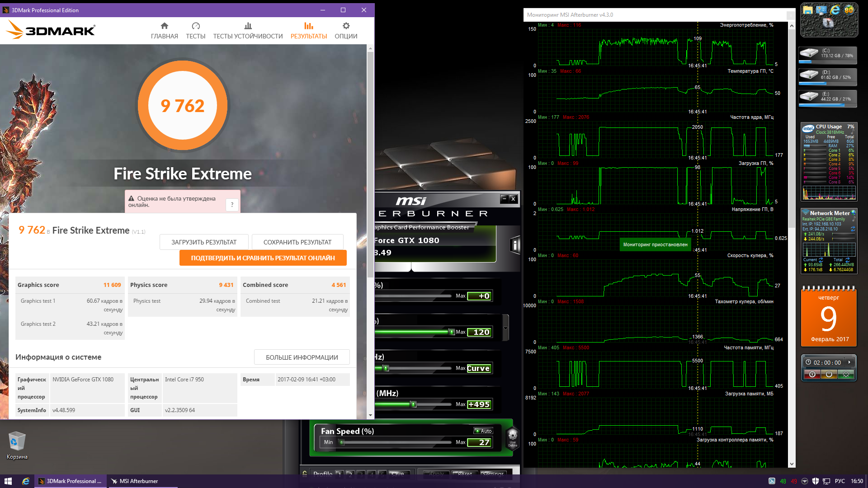
Task: Open the ОПЦИИ tab in 3DMark
Action: point(346,30)
